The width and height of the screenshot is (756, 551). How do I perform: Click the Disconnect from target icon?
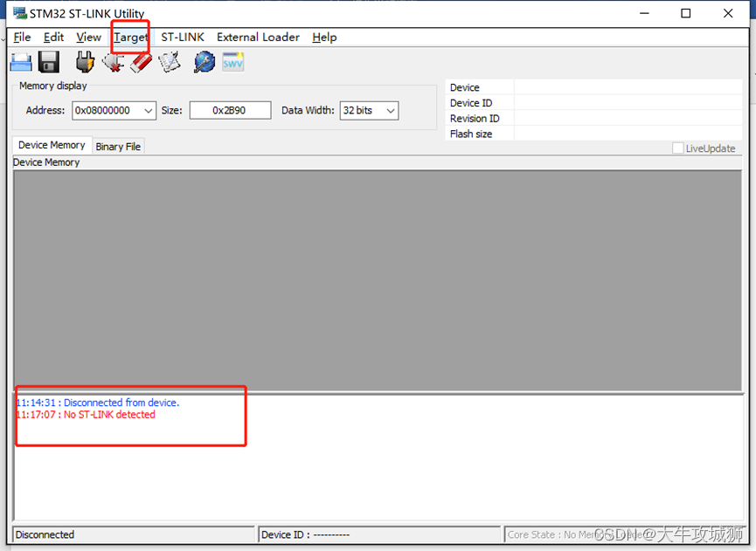114,62
